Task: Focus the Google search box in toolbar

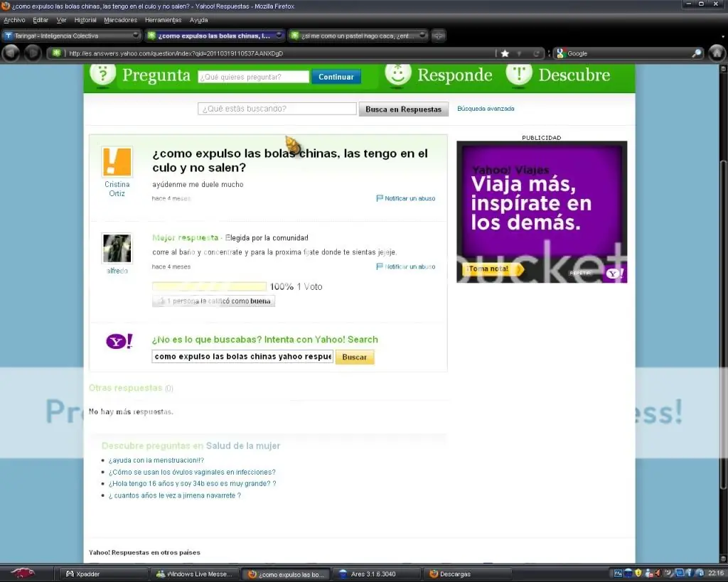Action: [628, 53]
